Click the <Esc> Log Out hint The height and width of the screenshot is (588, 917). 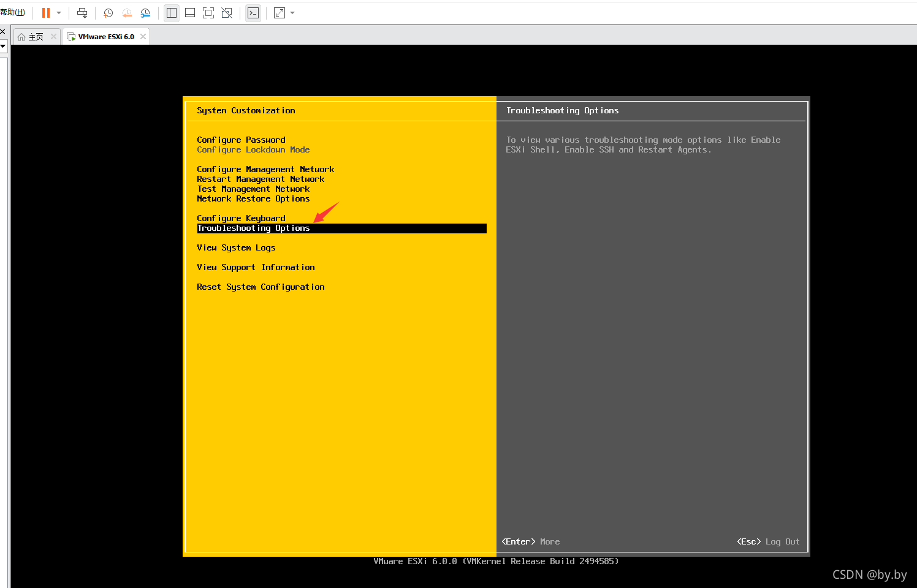coord(768,542)
